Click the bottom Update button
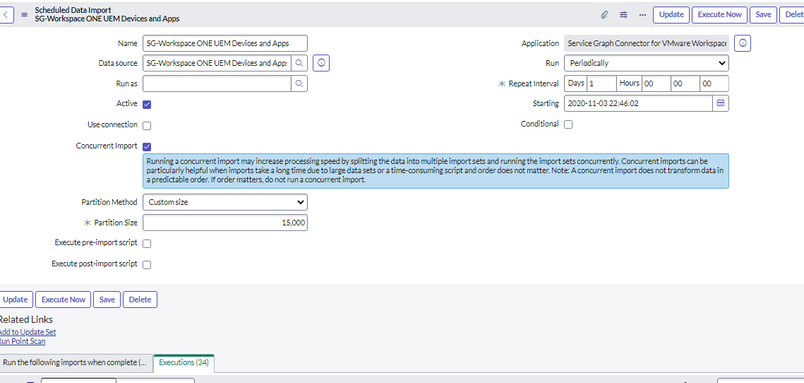 pos(16,299)
